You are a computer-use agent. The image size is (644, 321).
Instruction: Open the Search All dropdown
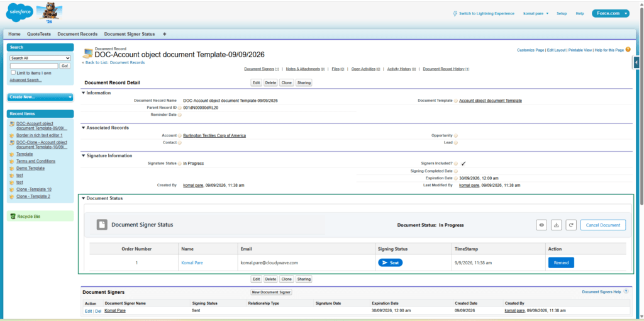(40, 59)
